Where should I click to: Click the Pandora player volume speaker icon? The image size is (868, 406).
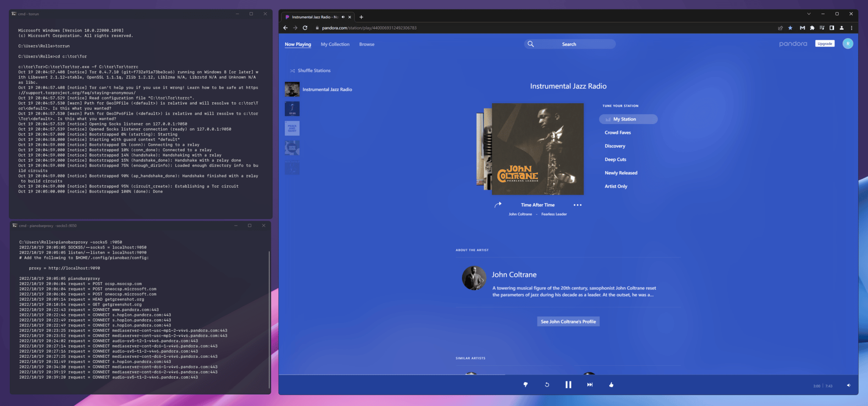[849, 385]
